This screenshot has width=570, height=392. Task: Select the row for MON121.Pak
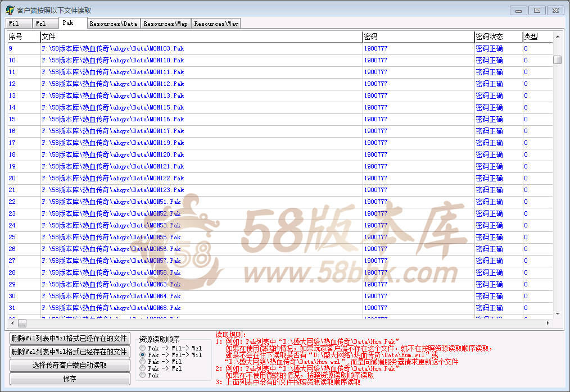pos(280,166)
